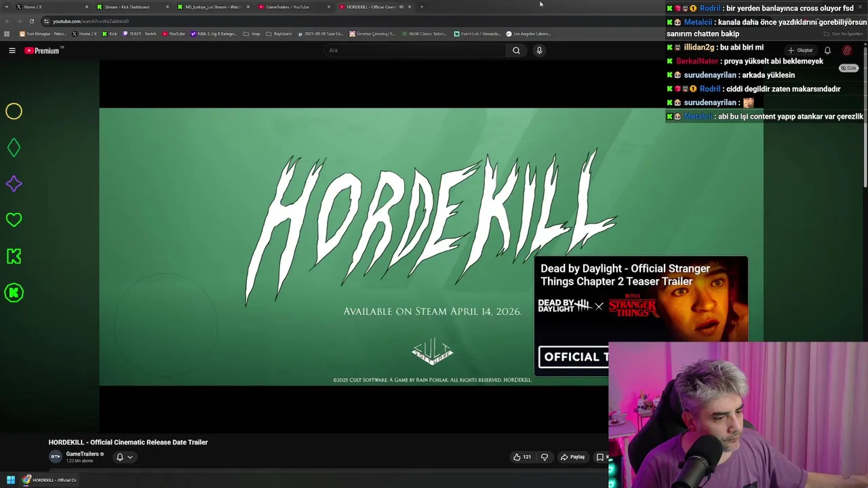Image resolution: width=868 pixels, height=488 pixels.
Task: Select Chrome HORDEKILL taskbar item
Action: click(50, 480)
